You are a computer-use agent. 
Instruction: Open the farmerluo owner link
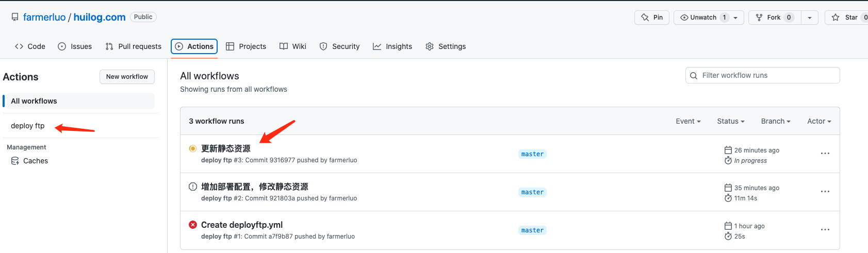(44, 17)
